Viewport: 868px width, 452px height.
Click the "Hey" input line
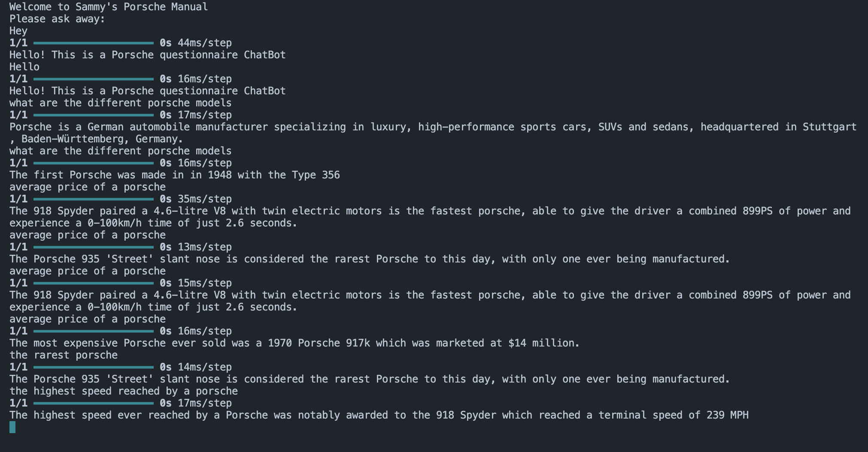tap(18, 31)
